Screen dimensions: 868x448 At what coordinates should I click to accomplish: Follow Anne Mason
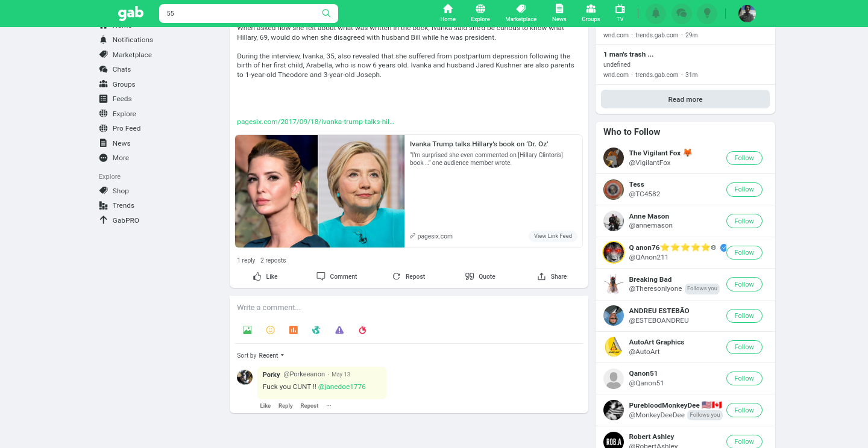(744, 221)
